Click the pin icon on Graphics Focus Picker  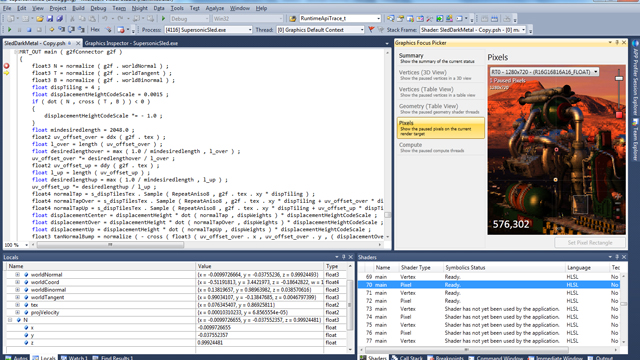click(617, 42)
